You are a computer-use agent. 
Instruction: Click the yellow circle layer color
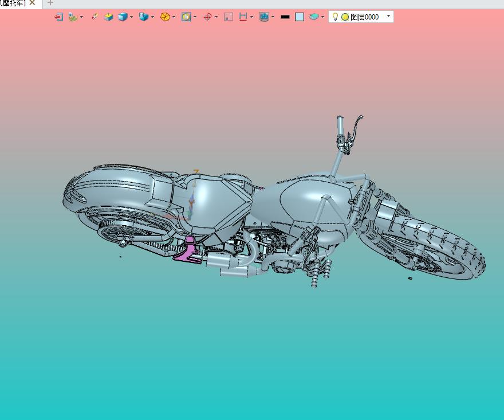coord(345,17)
